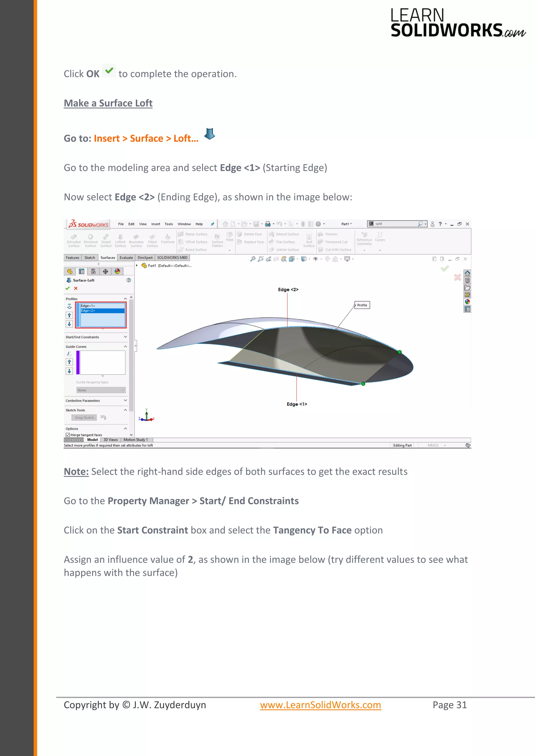Move guide curve up in Guide Curves
Viewport: 535px width, 756px height.
coord(69,362)
